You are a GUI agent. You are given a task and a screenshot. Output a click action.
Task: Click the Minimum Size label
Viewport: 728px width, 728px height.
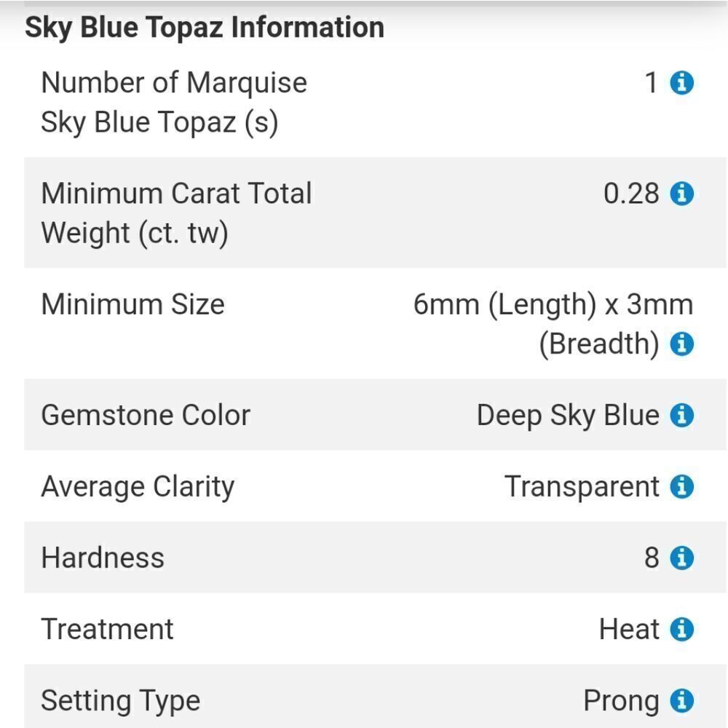132,304
